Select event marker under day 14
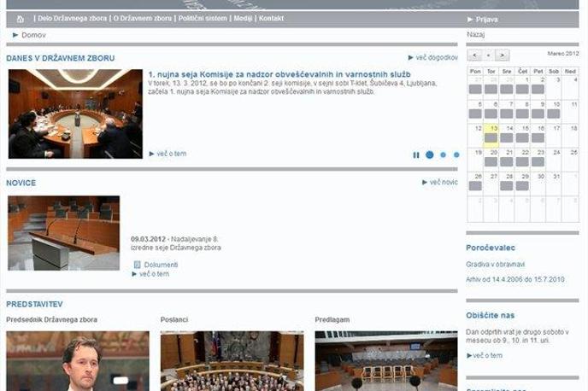 [x=507, y=137]
